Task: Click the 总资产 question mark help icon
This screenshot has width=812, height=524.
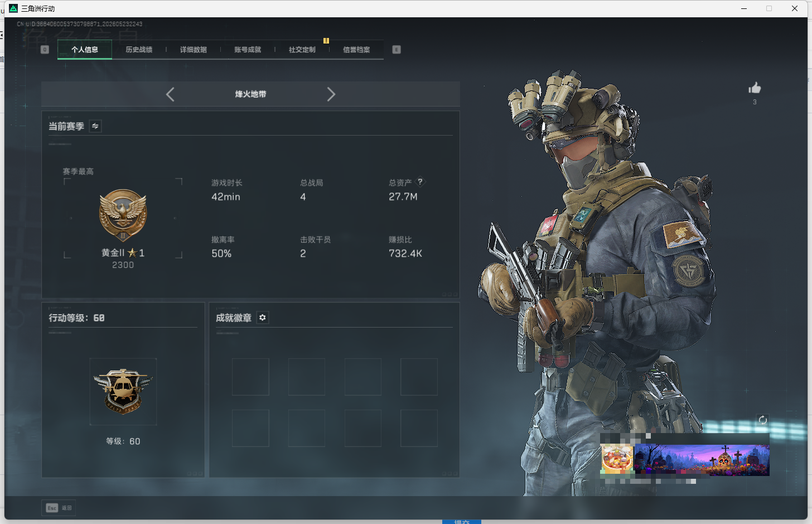Action: tap(420, 181)
